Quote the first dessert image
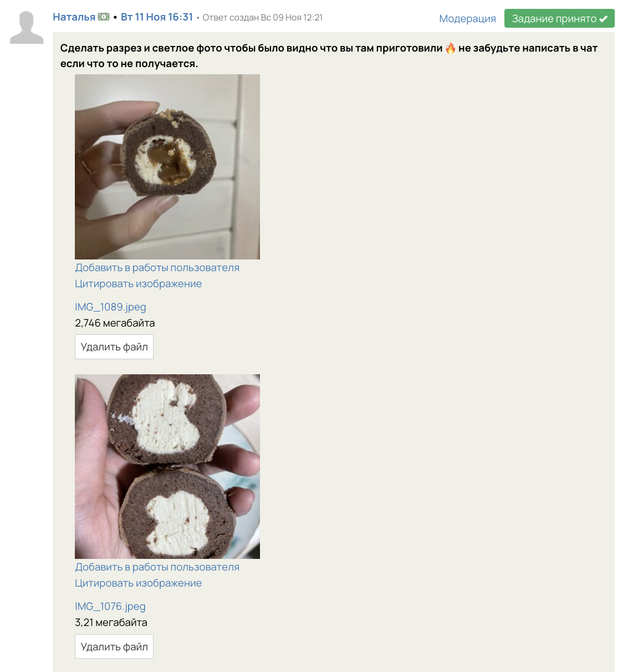 click(139, 284)
